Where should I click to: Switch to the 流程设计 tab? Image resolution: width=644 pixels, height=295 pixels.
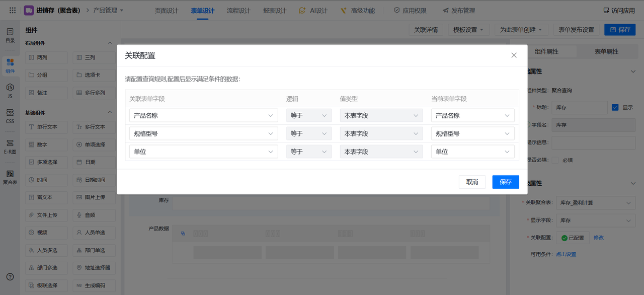coord(238,11)
